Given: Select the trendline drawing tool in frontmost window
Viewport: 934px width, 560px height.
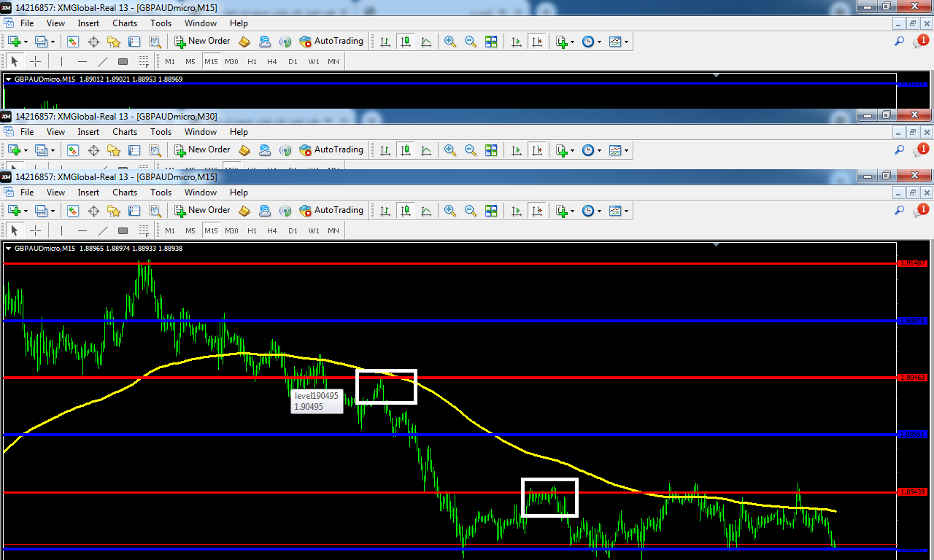Looking at the screenshot, I should tap(103, 230).
